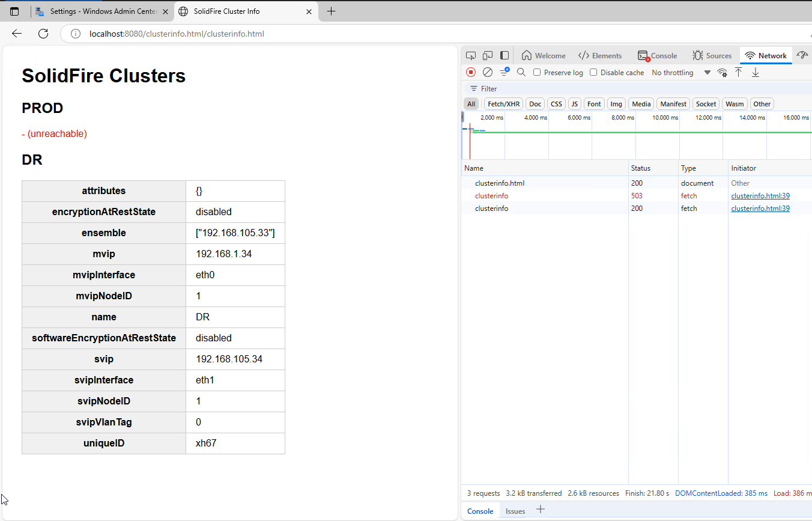The width and height of the screenshot is (812, 521).
Task: Export HAR file with down arrow
Action: point(756,72)
